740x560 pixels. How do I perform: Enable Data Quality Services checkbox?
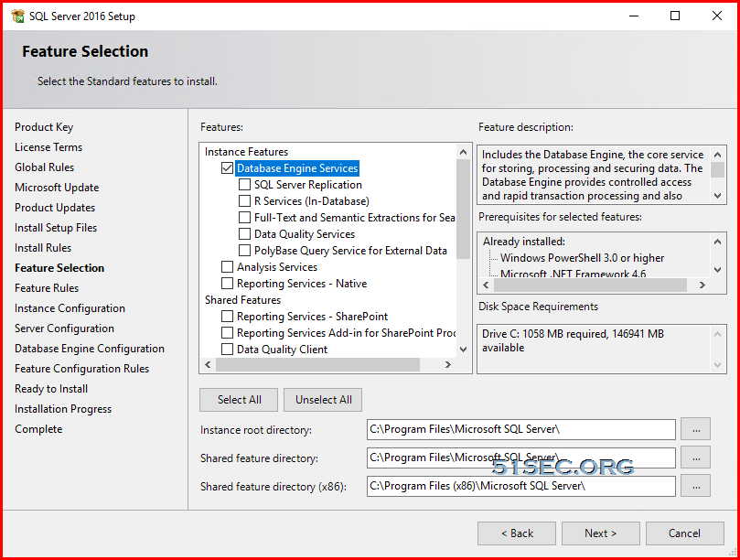pos(244,234)
